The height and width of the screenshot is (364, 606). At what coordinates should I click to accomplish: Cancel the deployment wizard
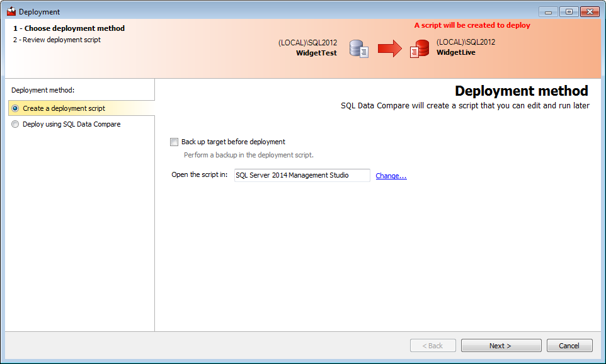569,346
